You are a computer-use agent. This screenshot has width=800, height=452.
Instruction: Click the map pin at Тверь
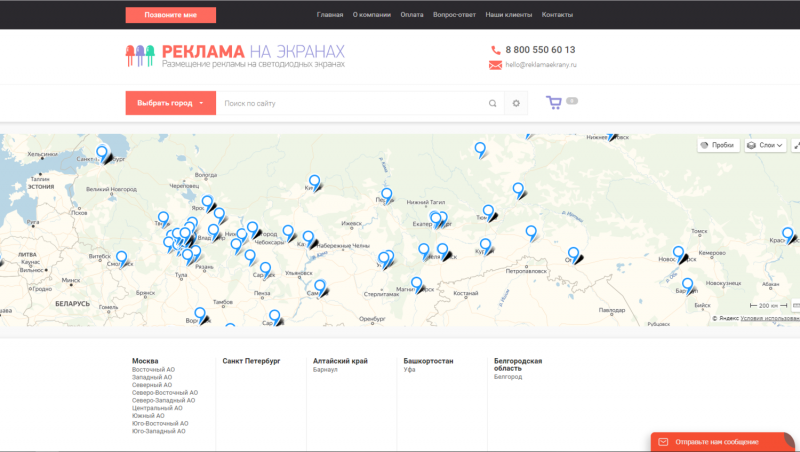pos(163,219)
